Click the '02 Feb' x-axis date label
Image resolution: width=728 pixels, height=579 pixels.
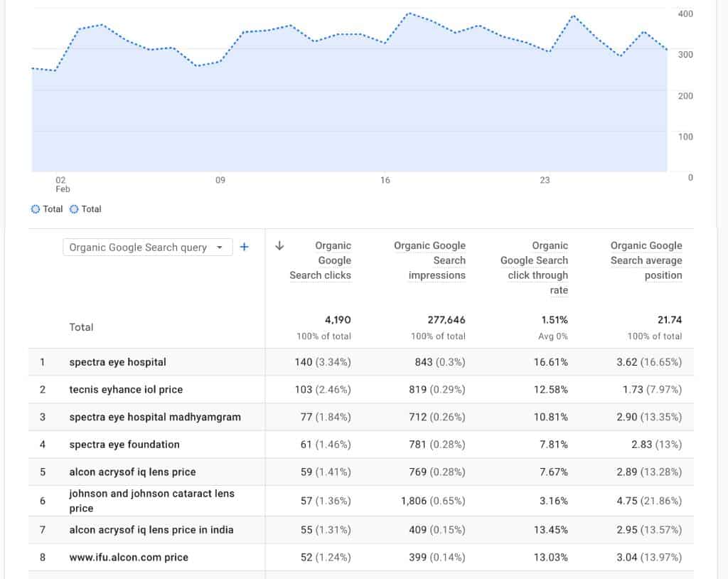63,184
